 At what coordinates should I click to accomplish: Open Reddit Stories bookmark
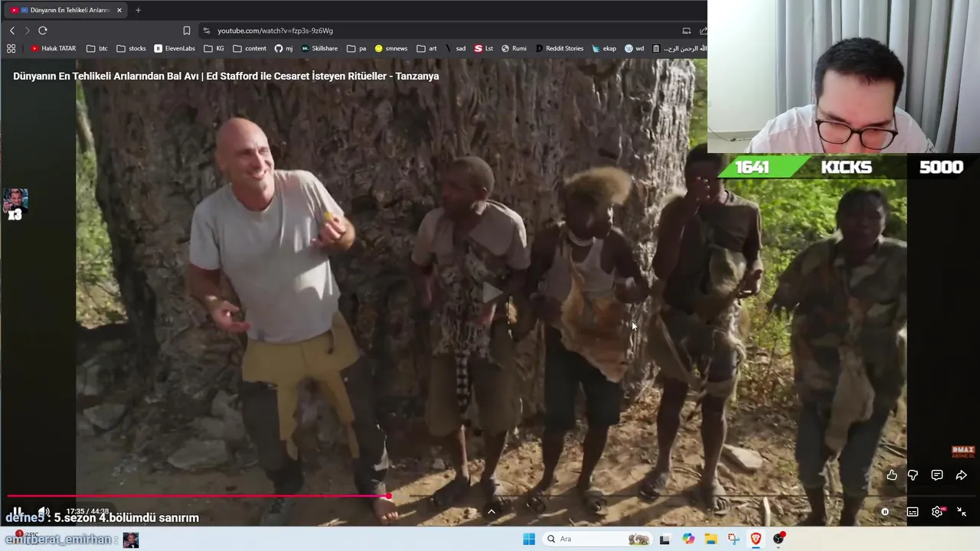(560, 48)
